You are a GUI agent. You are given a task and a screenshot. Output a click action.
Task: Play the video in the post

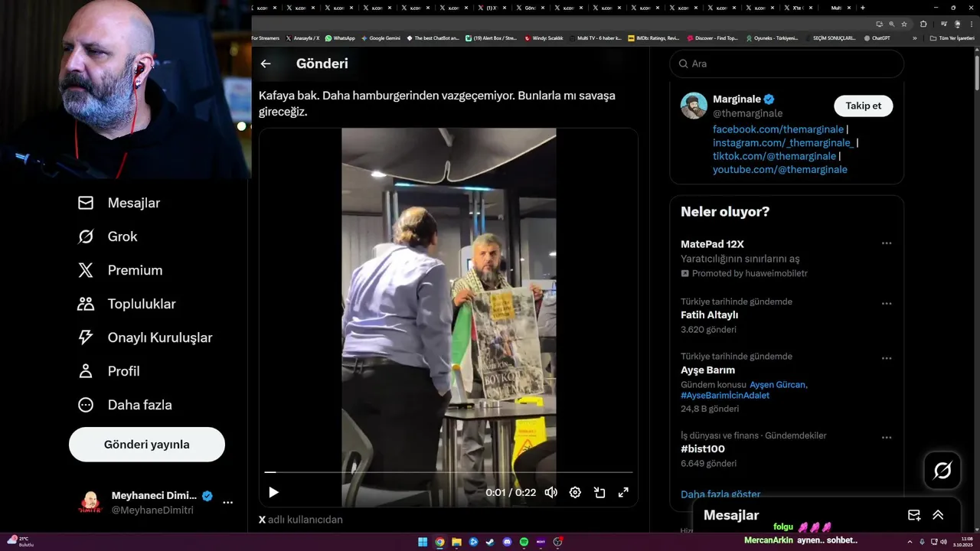pyautogui.click(x=273, y=492)
